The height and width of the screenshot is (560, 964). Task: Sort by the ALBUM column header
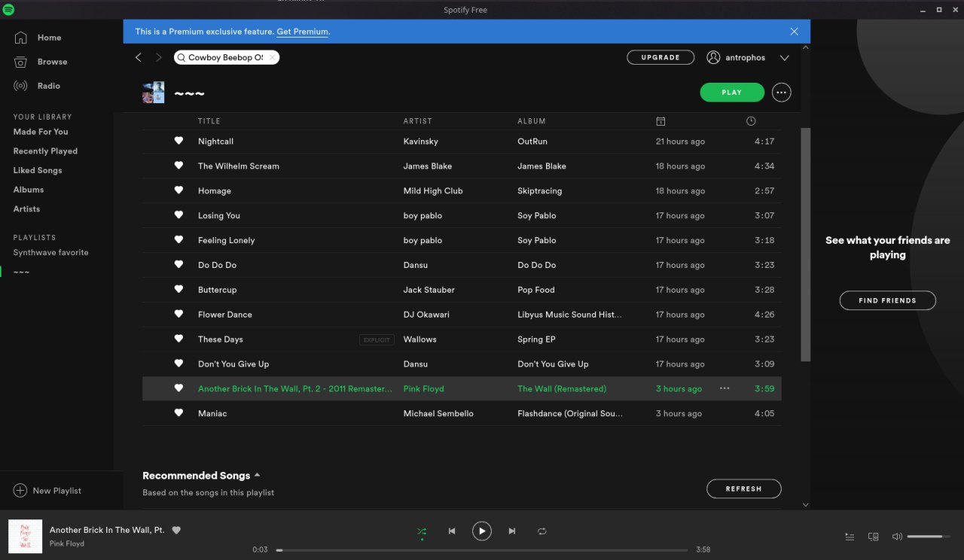(x=532, y=121)
